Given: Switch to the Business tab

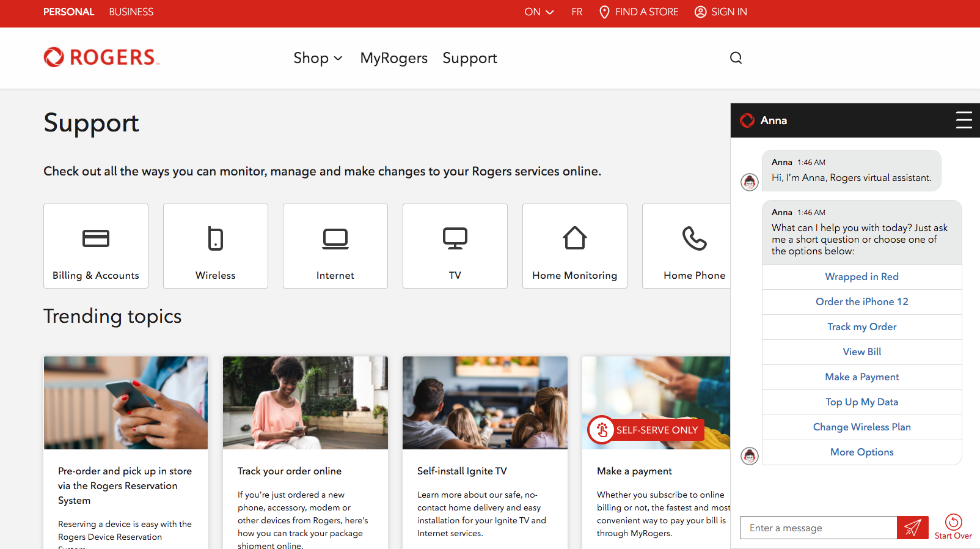Looking at the screenshot, I should [x=131, y=12].
